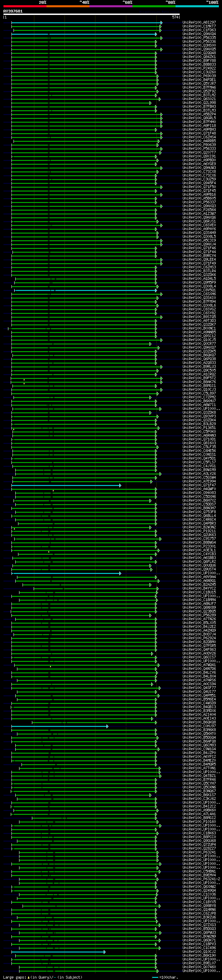Open hit UniRef100_P80639 label
The image size is (222, 980).
pos(199,145)
